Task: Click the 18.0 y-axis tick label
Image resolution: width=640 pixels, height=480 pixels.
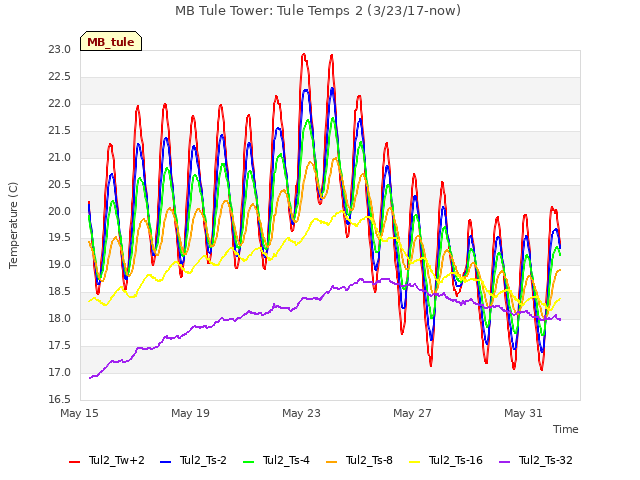Action: pos(60,319)
